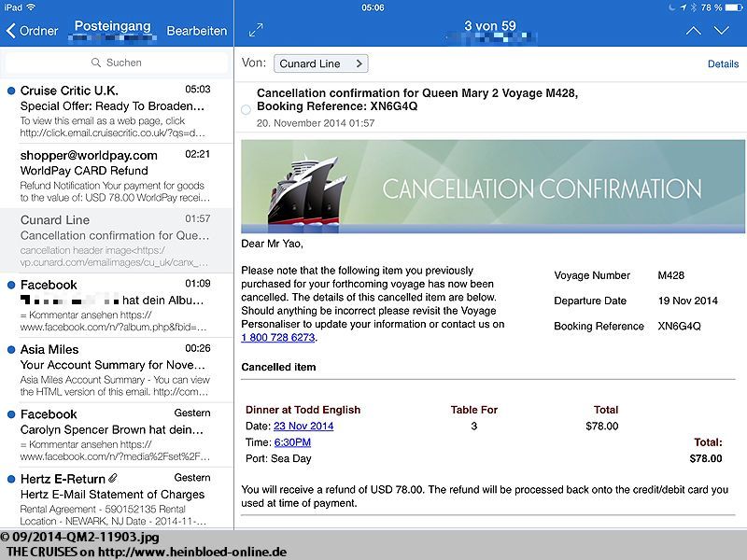747x560 pixels.
Task: Tap unread dot on Facebook Gestern email
Action: point(11,414)
